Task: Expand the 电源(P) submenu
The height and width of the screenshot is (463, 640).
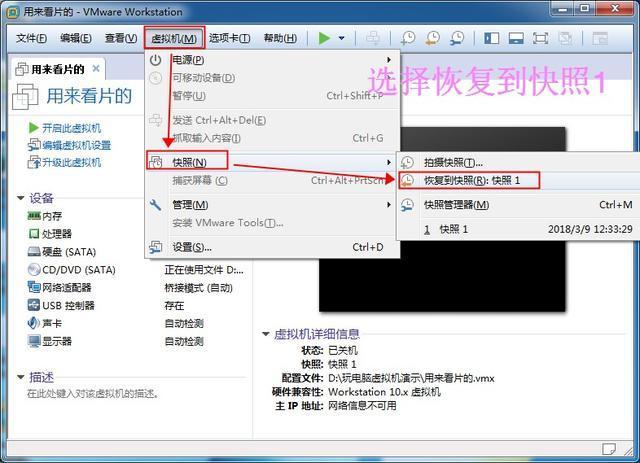Action: coord(272,60)
